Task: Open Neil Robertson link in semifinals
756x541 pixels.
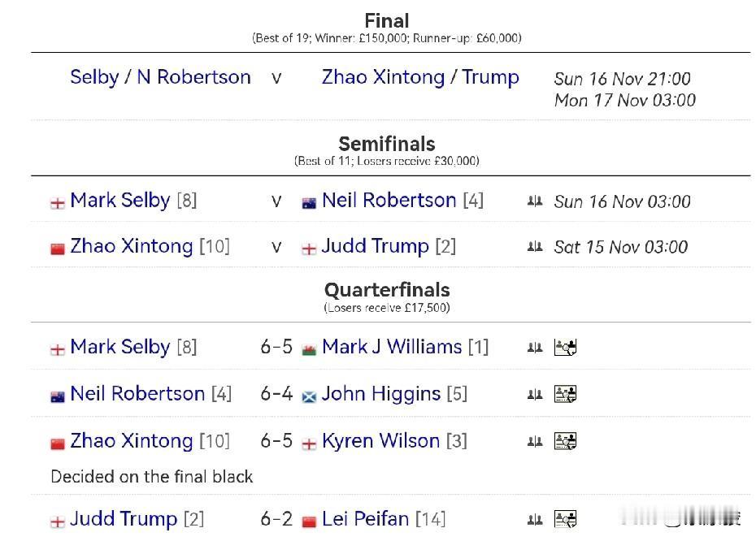Action: (389, 201)
